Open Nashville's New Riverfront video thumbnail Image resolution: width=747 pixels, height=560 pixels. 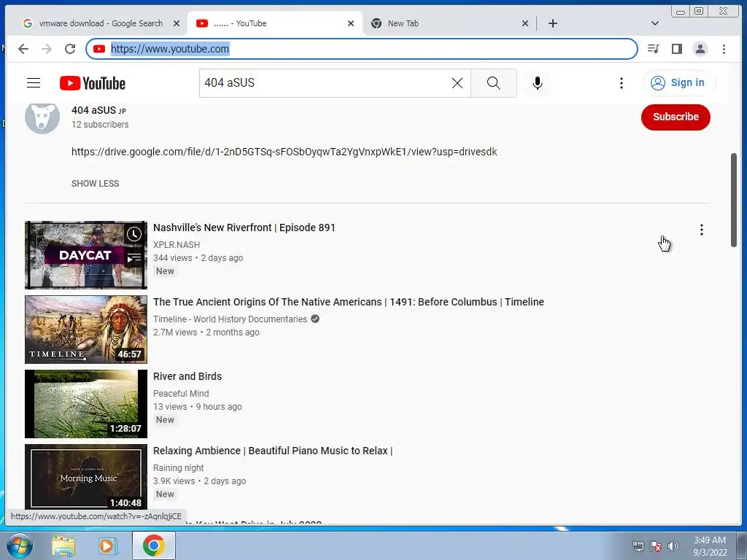86,254
